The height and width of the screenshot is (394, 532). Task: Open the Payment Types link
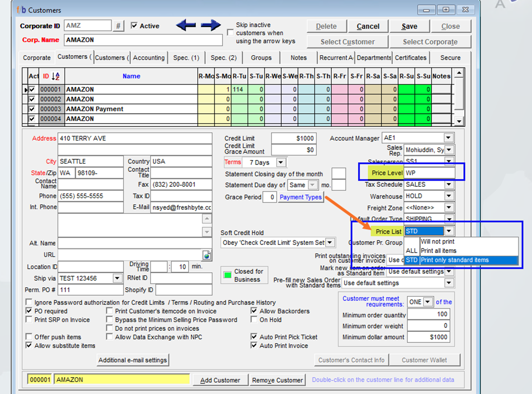click(x=301, y=197)
